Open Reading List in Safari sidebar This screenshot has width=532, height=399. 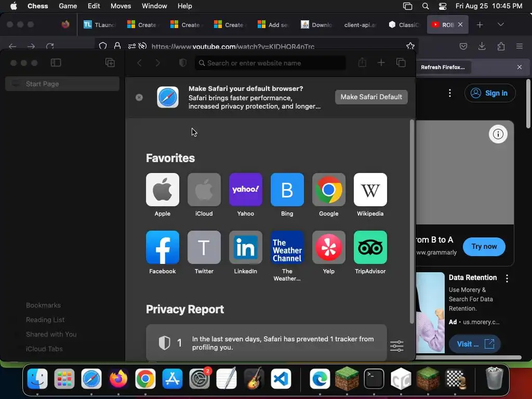(x=45, y=320)
